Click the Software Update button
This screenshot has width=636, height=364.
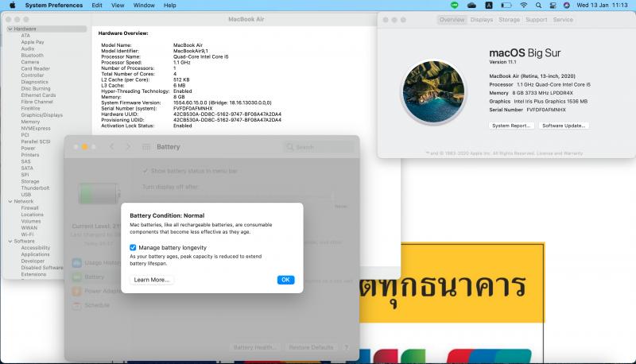point(564,126)
